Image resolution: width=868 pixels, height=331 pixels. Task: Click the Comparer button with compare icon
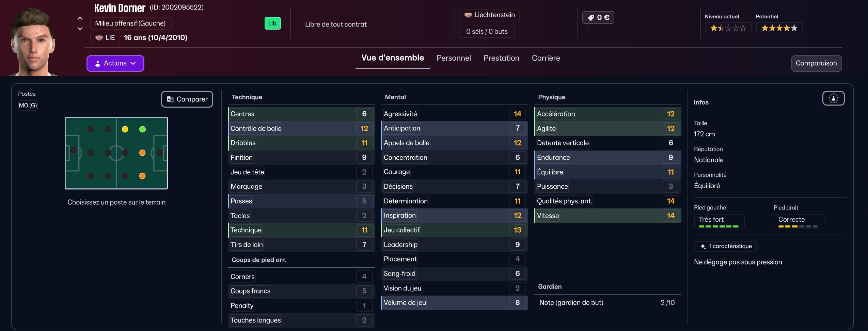click(x=187, y=99)
